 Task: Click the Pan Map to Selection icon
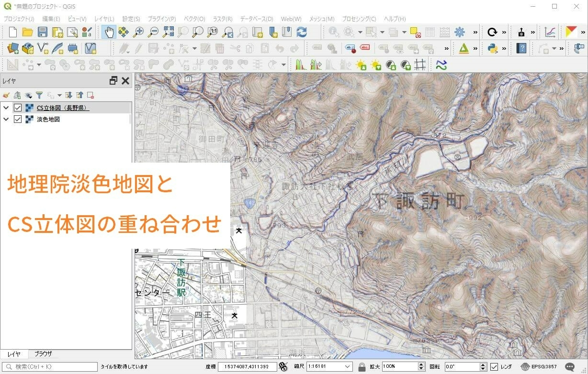pos(124,32)
